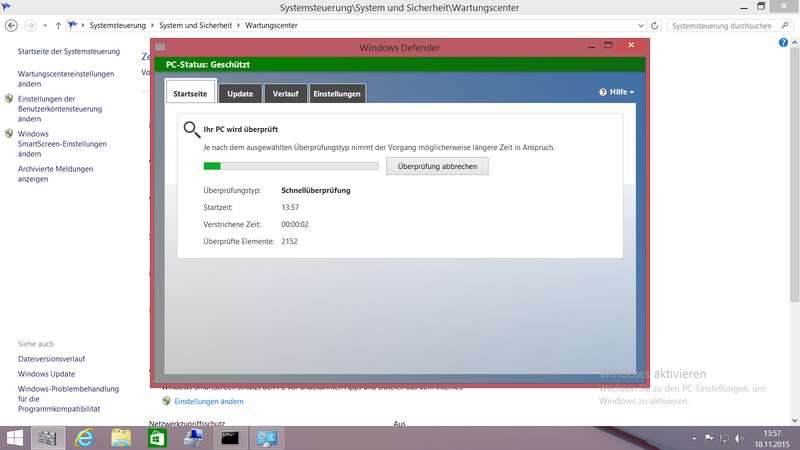The width and height of the screenshot is (800, 450).
Task: Go forward with the forward arrow
Action: (30, 26)
